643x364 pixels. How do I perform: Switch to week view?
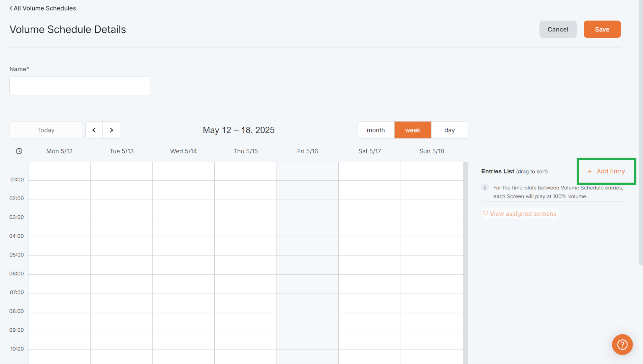coord(412,130)
